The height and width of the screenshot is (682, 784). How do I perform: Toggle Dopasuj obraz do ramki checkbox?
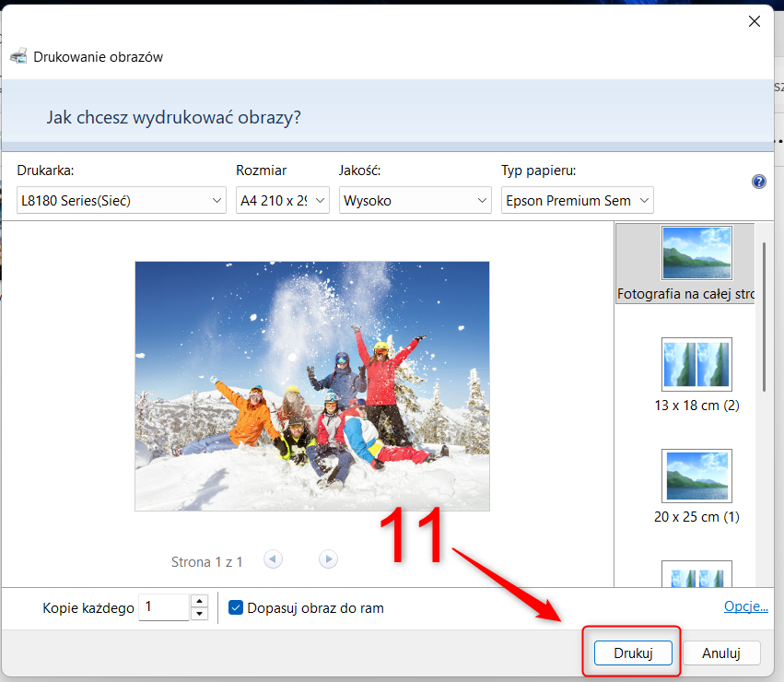coord(236,607)
